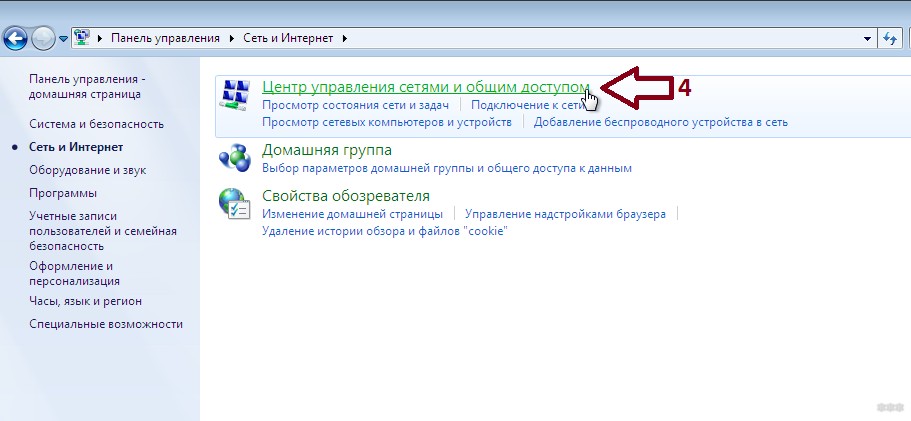The height and width of the screenshot is (421, 911).
Task: Open Центр управления сетями и общим доступом
Action: coord(425,87)
